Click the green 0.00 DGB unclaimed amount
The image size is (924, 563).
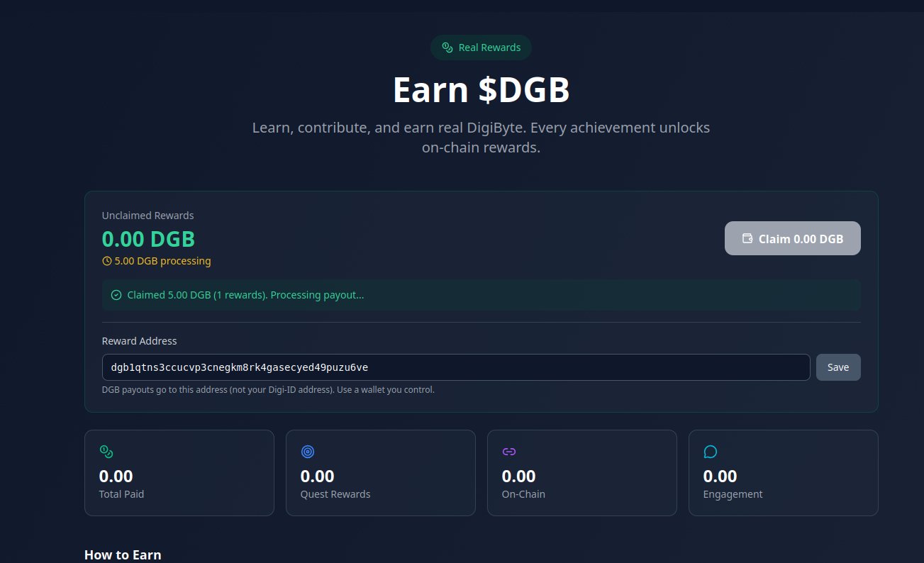tap(148, 239)
